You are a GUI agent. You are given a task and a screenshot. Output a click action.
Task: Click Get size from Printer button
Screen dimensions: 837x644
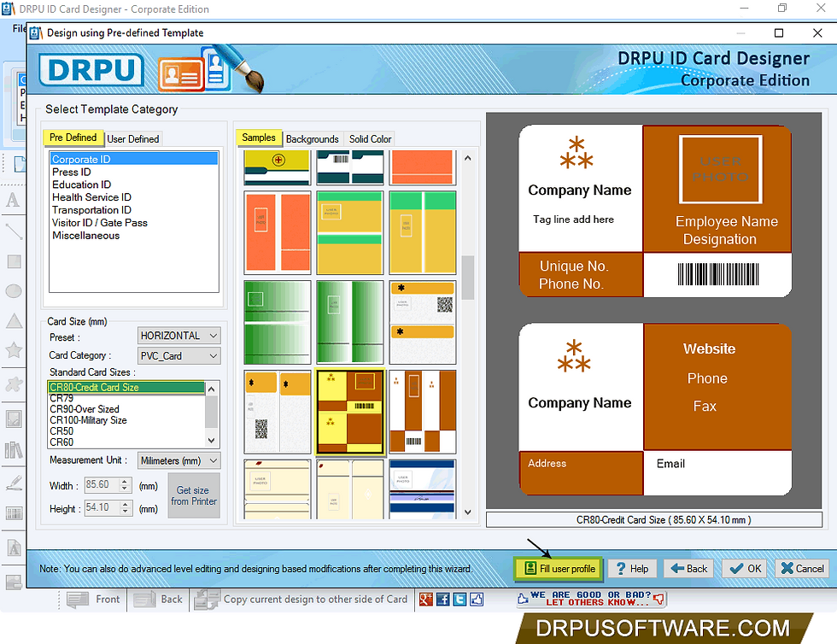click(x=194, y=495)
